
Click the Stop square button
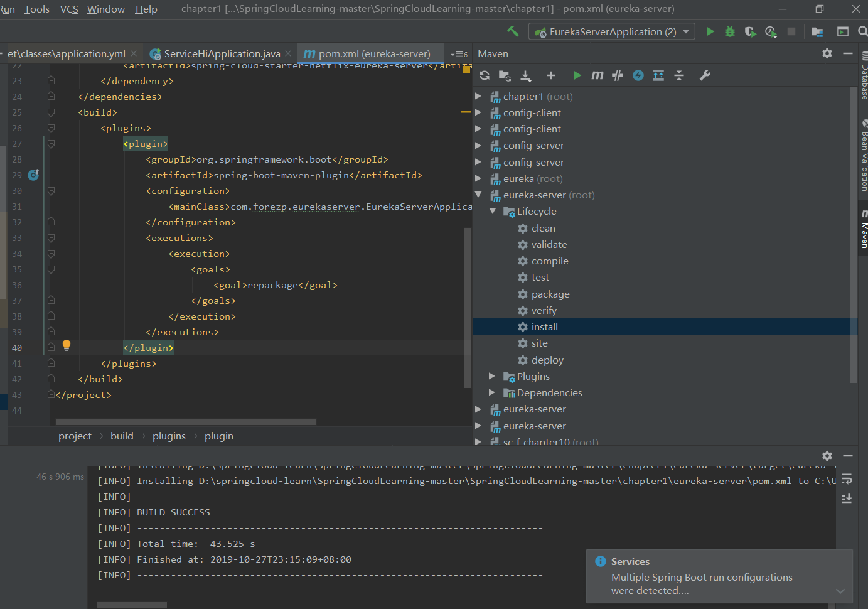pos(791,31)
